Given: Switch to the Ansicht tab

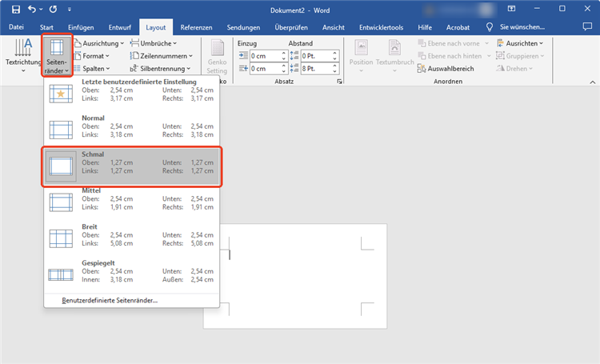Looking at the screenshot, I should (334, 27).
